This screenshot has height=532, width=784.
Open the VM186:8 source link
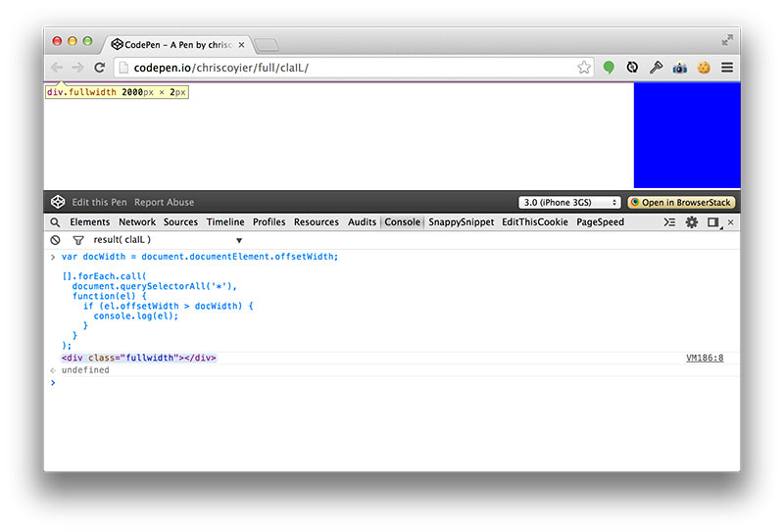tap(705, 358)
